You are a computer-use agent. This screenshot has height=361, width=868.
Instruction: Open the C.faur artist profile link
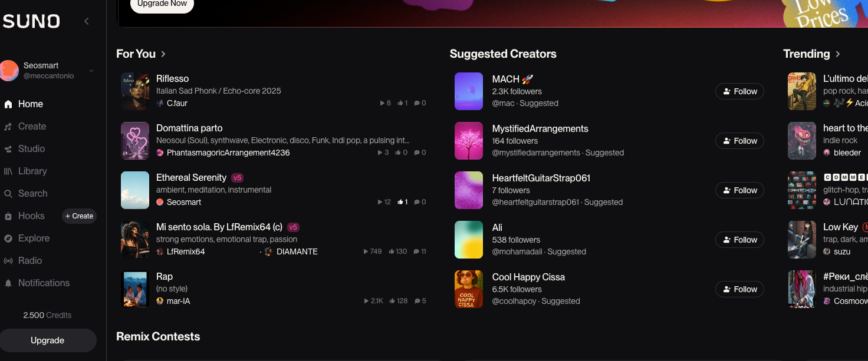177,103
